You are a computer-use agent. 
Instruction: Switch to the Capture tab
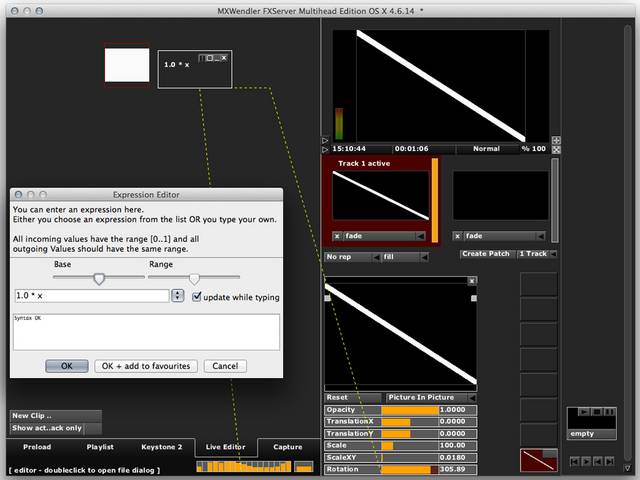pyautogui.click(x=288, y=447)
